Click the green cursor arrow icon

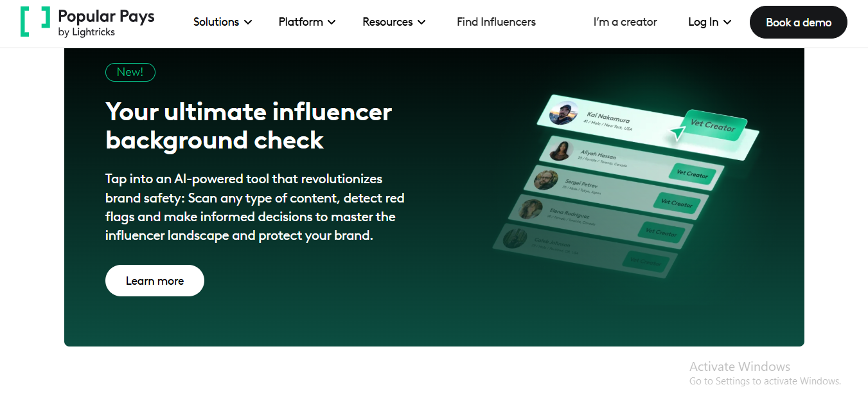point(677,133)
